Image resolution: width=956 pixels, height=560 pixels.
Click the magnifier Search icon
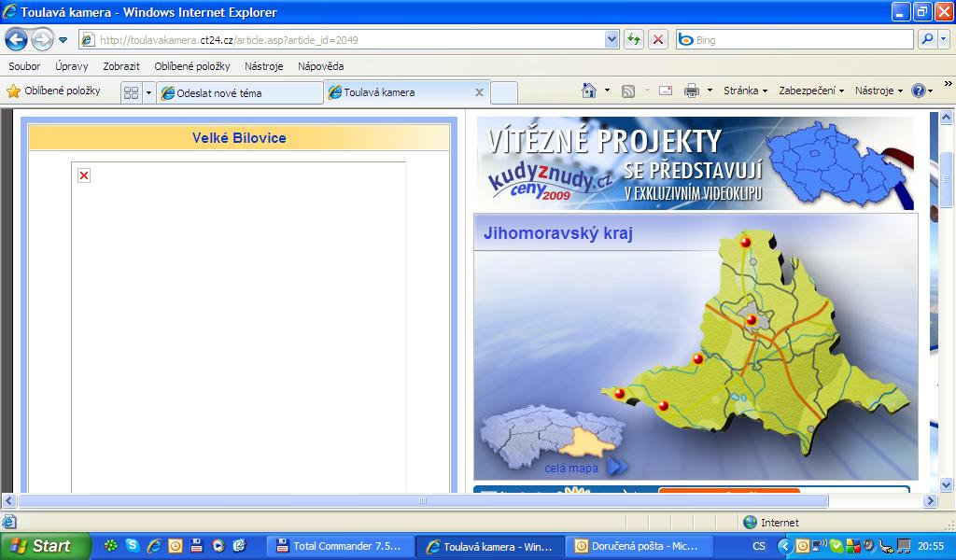927,39
